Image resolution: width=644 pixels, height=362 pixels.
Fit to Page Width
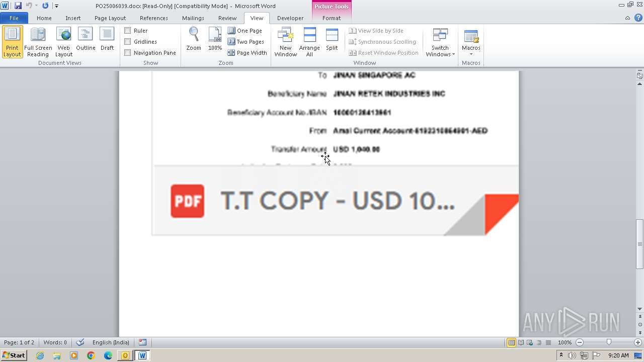(248, 53)
